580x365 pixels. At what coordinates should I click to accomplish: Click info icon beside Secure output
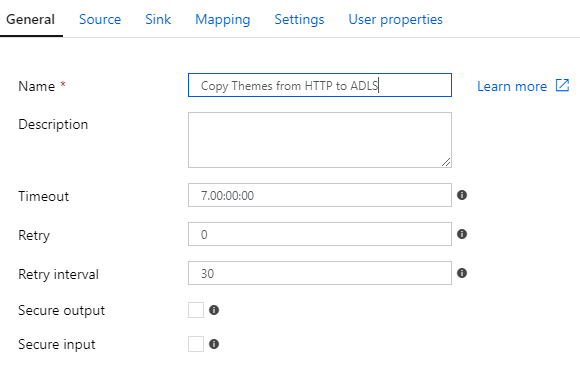(x=214, y=310)
